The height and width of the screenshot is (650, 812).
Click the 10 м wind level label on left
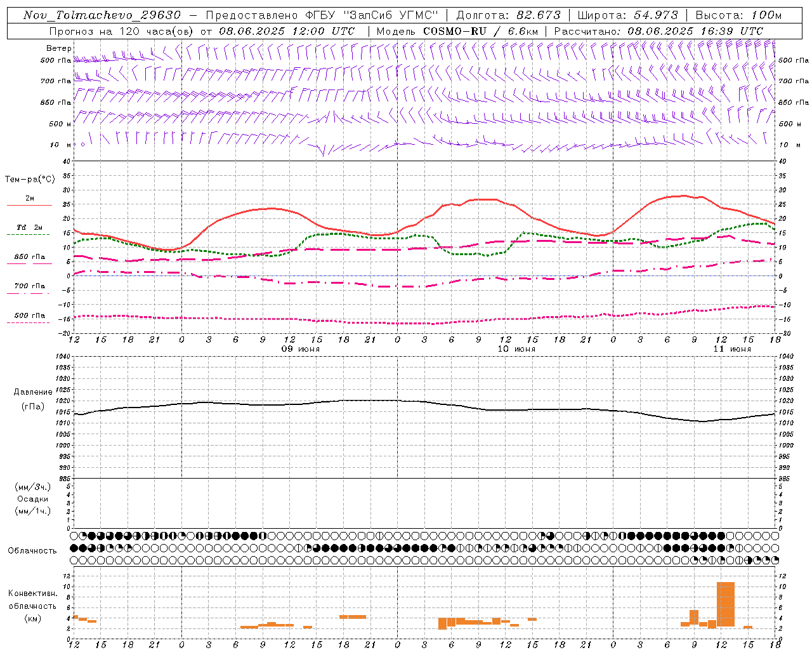pyautogui.click(x=60, y=145)
